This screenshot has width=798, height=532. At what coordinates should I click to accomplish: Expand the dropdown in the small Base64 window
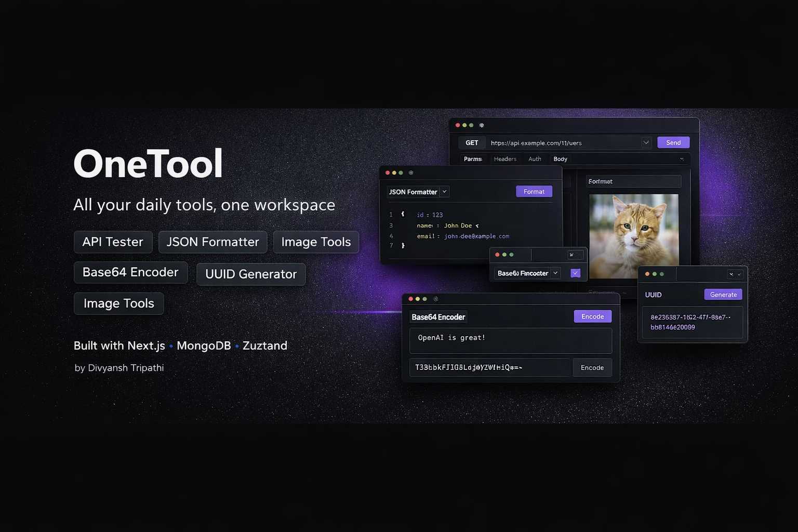coord(555,273)
